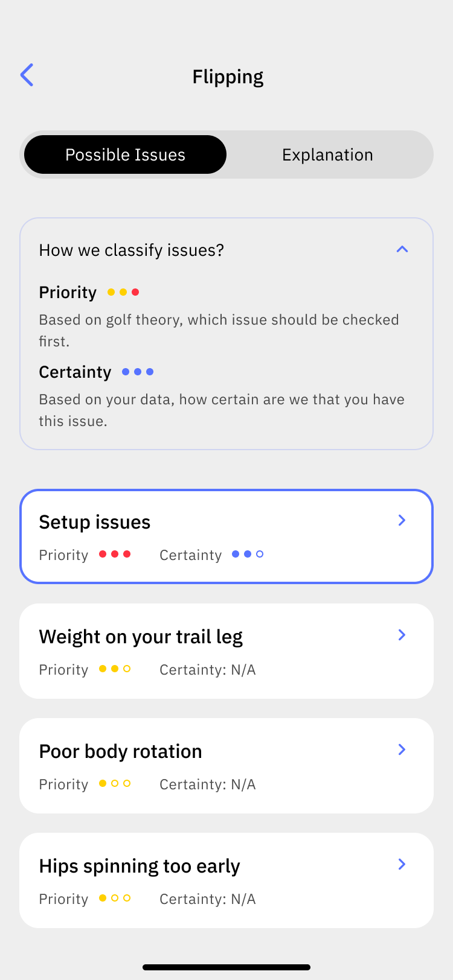Switch to the Explanation tab
This screenshot has width=453, height=980.
pyautogui.click(x=327, y=155)
